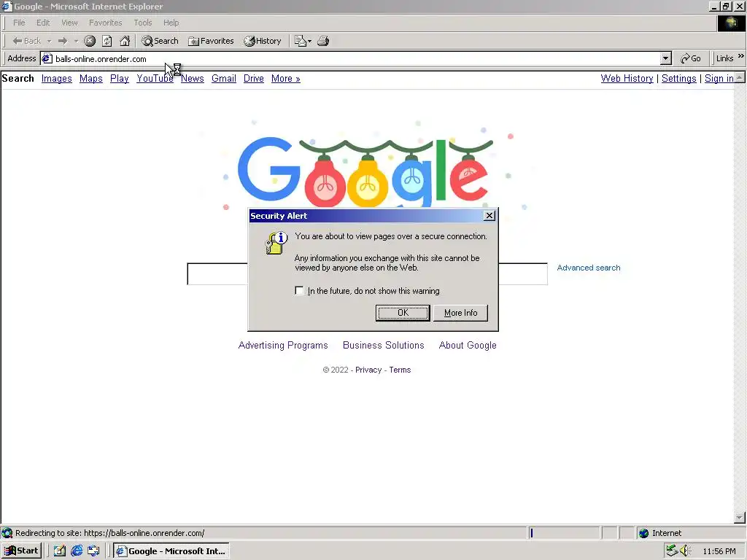Open the Windows Start menu

point(21,551)
